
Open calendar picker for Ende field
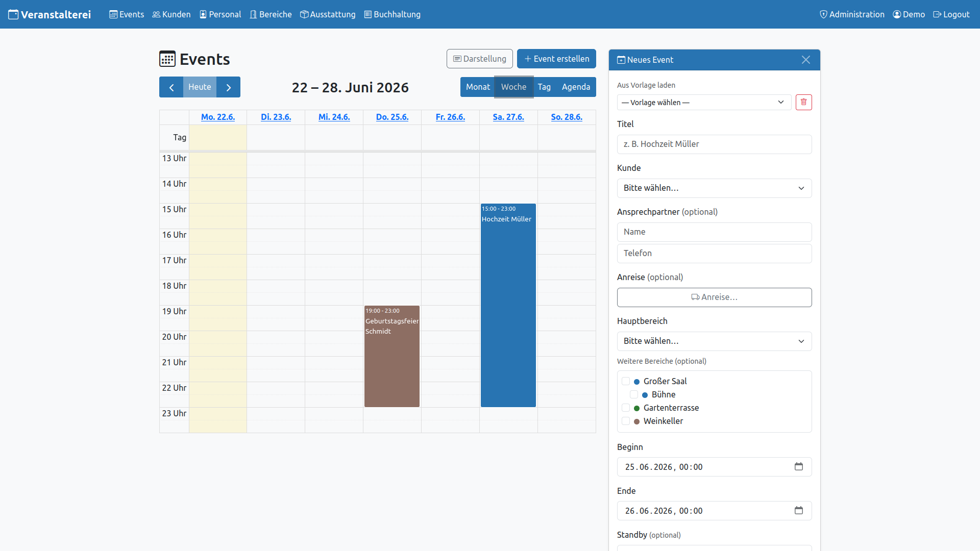point(799,511)
